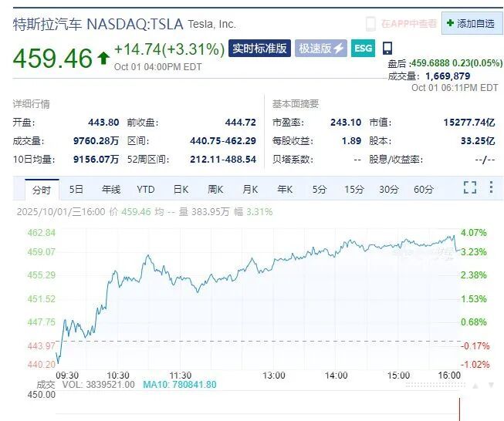Switch to the 5日 chart tab
The image size is (504, 421).
(x=76, y=189)
